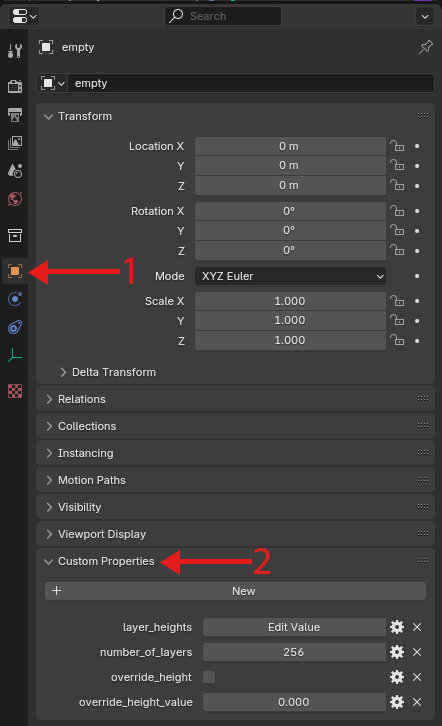The image size is (442, 726).
Task: Lock the Rotation Z axis
Action: click(397, 250)
